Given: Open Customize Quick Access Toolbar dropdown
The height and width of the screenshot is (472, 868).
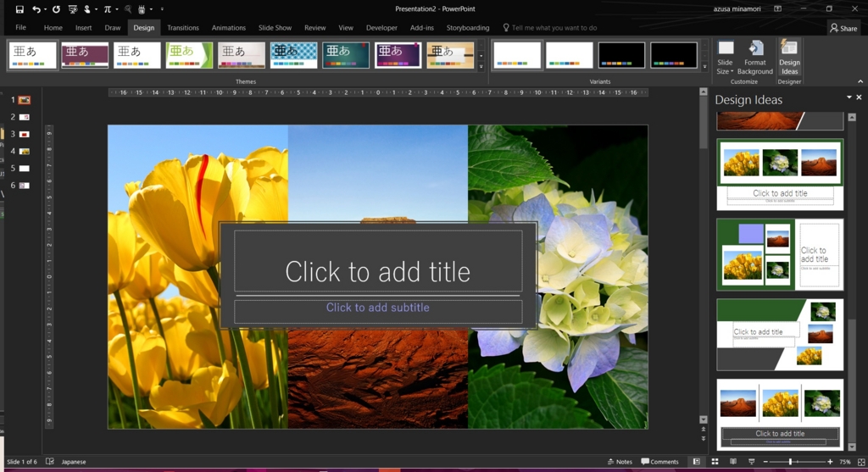Looking at the screenshot, I should tap(162, 8).
